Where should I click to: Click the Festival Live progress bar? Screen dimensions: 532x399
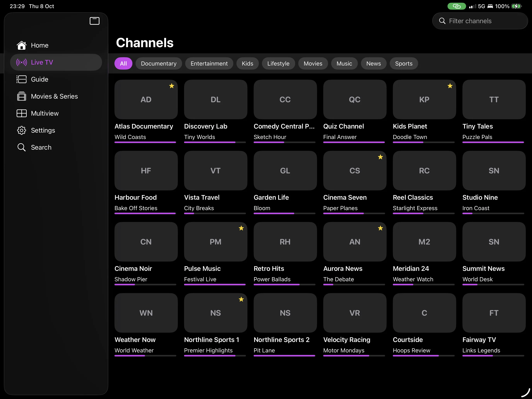(x=215, y=285)
